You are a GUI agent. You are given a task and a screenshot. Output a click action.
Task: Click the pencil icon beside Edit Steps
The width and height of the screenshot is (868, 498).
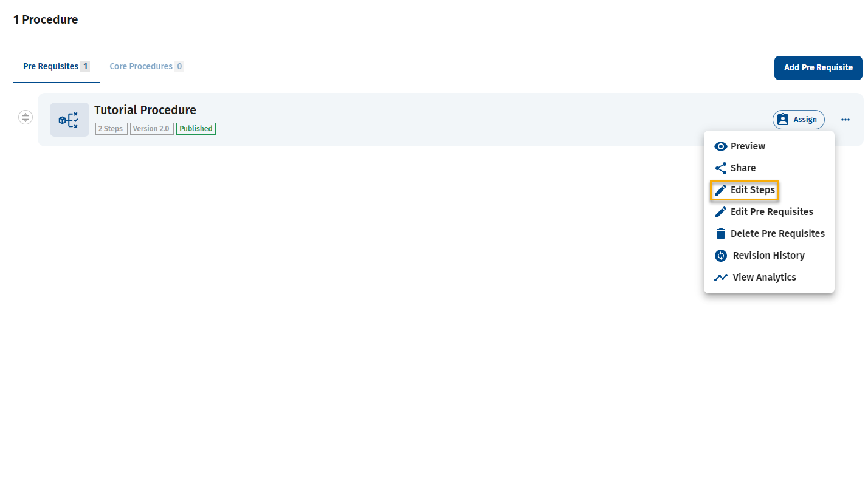721,190
